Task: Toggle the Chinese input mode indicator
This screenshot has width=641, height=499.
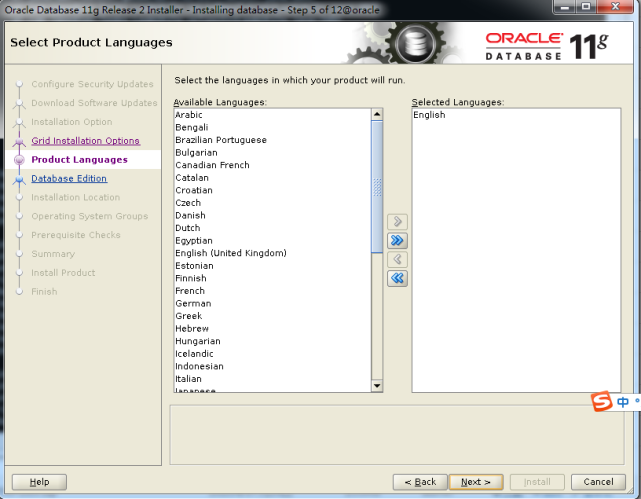Action: (623, 402)
